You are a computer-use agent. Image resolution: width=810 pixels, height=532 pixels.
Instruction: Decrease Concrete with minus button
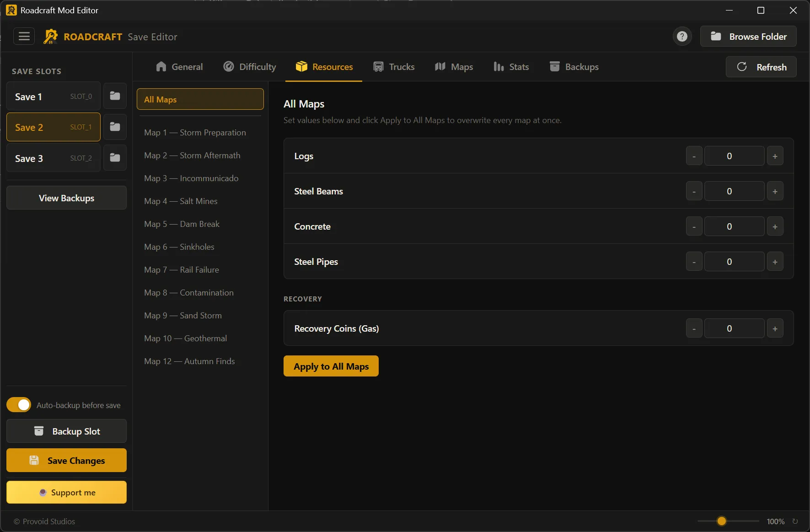pos(694,226)
